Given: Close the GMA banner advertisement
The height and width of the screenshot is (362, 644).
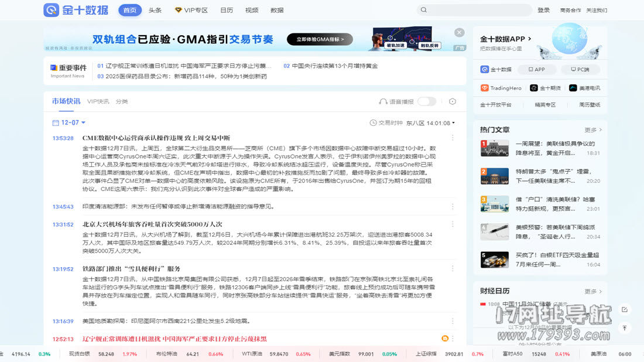Looking at the screenshot, I should (460, 33).
